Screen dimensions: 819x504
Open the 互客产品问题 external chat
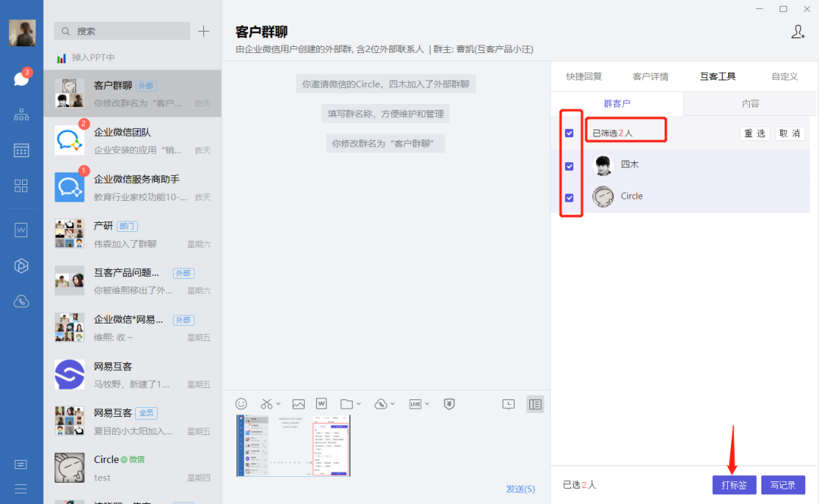pyautogui.click(x=133, y=280)
